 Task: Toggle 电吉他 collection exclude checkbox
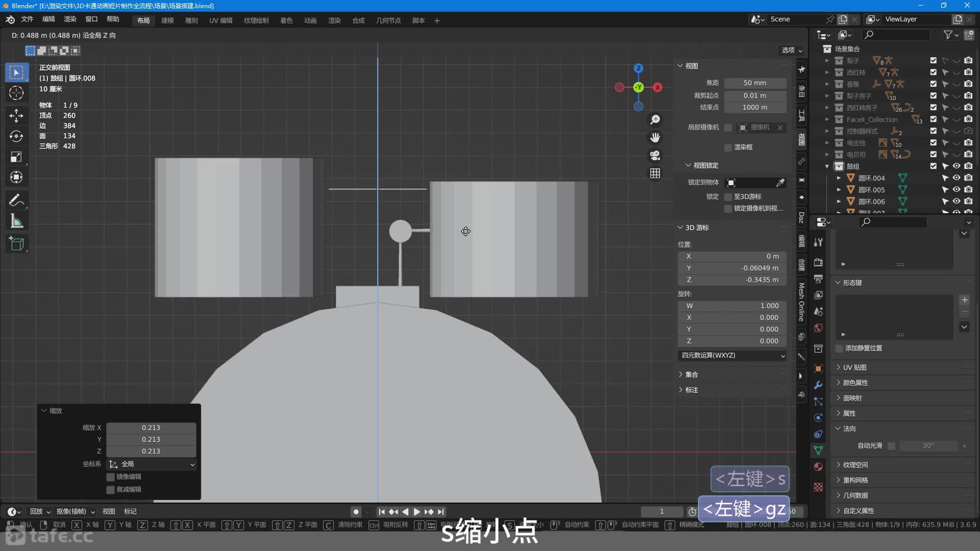tap(934, 143)
